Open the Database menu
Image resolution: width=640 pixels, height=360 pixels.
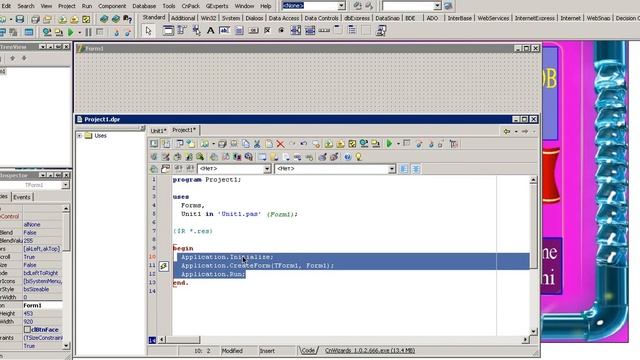(144, 6)
